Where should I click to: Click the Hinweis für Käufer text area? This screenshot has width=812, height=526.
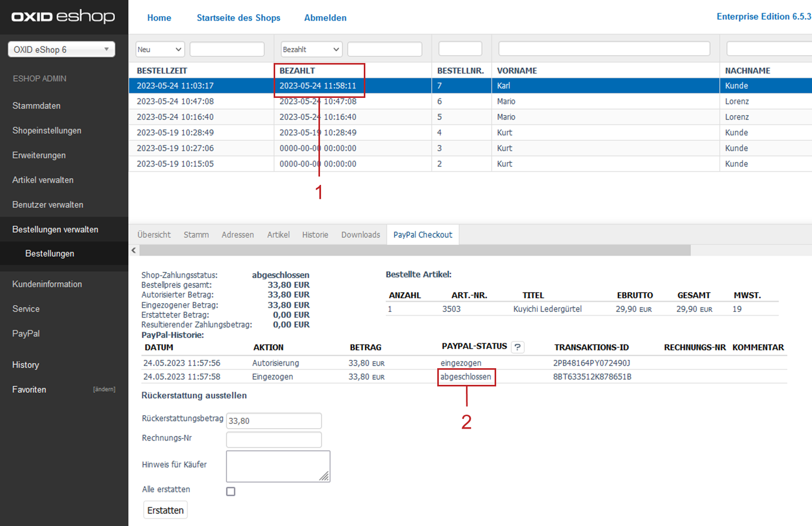pos(277,466)
